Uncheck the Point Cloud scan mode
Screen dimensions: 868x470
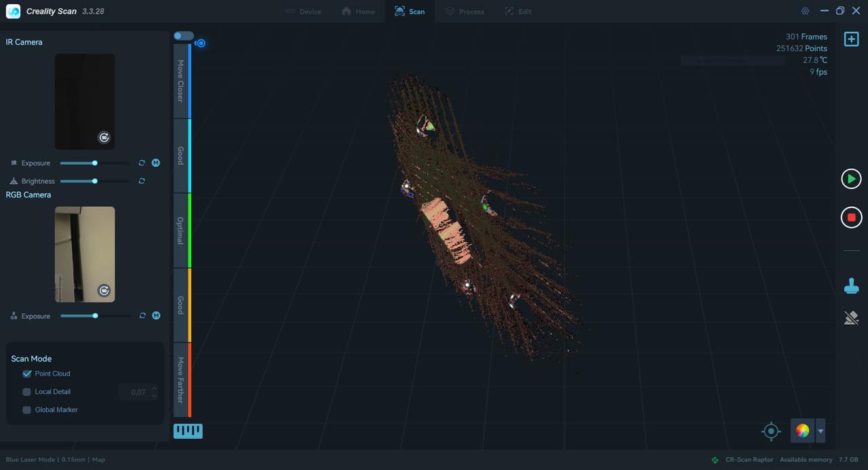pyautogui.click(x=27, y=374)
